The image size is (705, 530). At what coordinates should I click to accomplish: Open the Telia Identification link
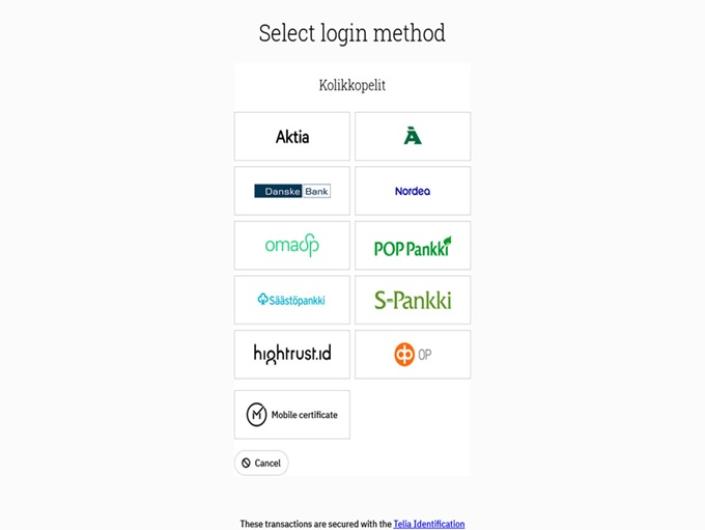pyautogui.click(x=429, y=524)
